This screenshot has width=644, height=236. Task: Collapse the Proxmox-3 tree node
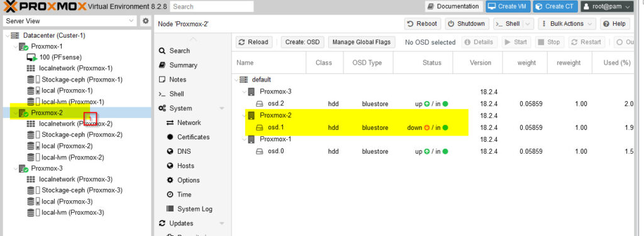15,168
